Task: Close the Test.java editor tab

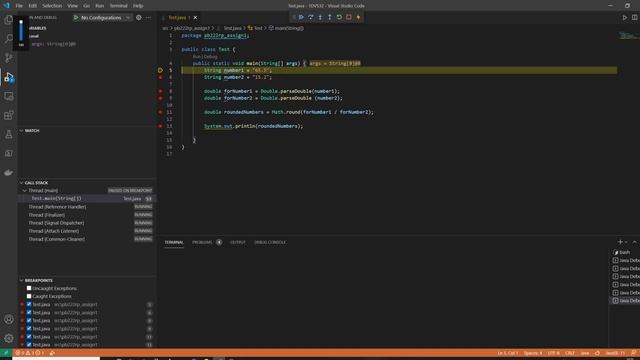Action: point(195,18)
